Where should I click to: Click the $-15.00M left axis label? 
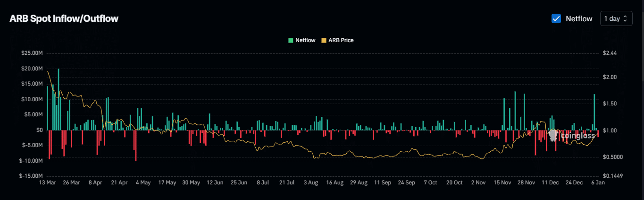31,176
